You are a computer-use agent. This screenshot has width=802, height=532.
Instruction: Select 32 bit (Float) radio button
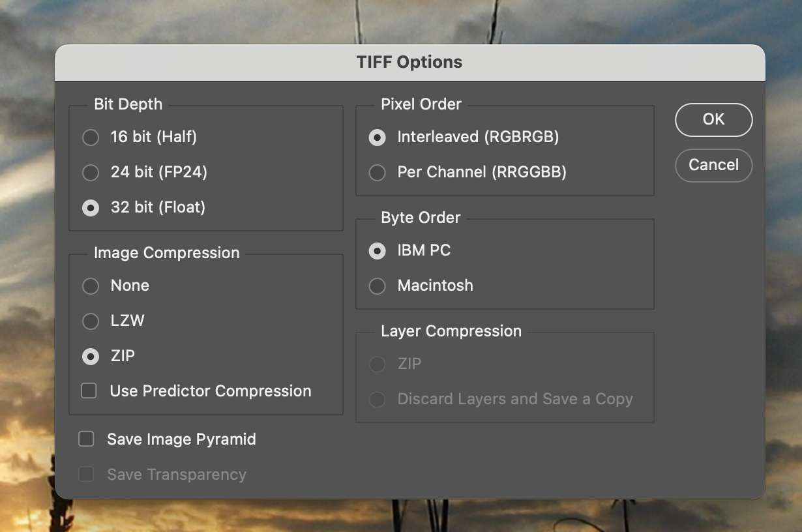(x=91, y=208)
